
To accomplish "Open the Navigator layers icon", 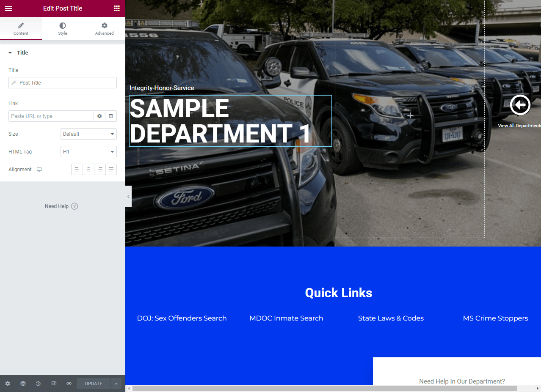I will coord(23,384).
